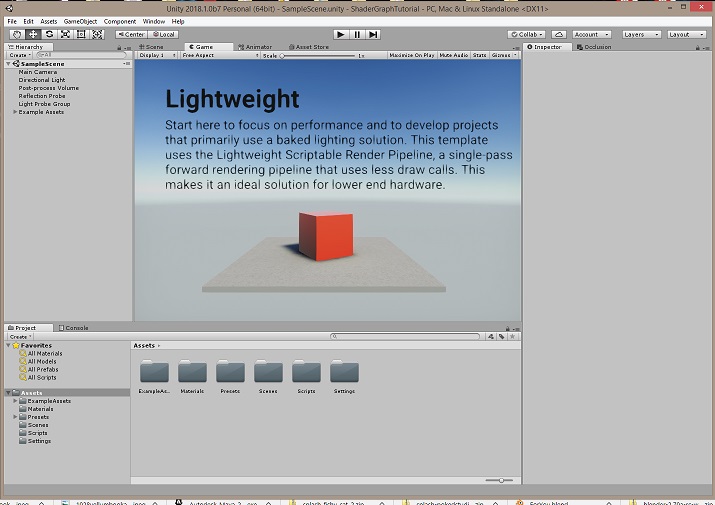Lock the Project panel
The width and height of the screenshot is (715, 505).
pyautogui.click(x=507, y=328)
